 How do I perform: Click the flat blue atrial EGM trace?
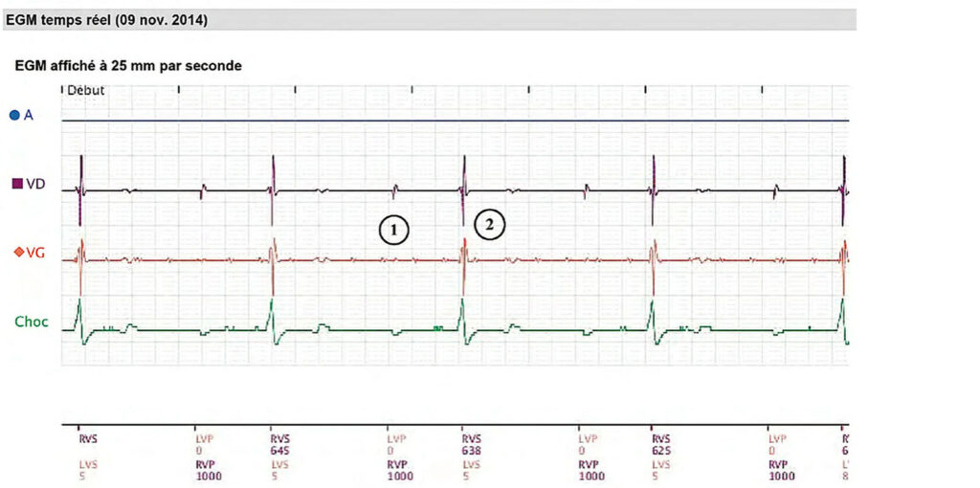click(455, 121)
